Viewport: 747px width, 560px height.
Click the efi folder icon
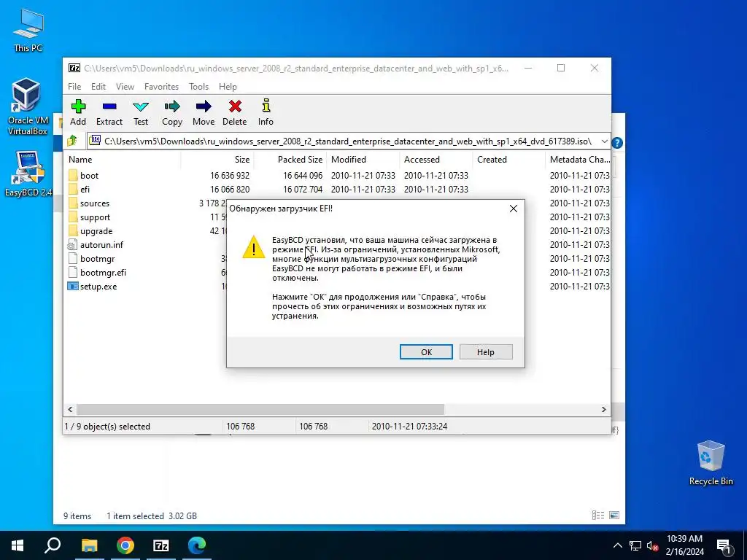tap(72, 189)
